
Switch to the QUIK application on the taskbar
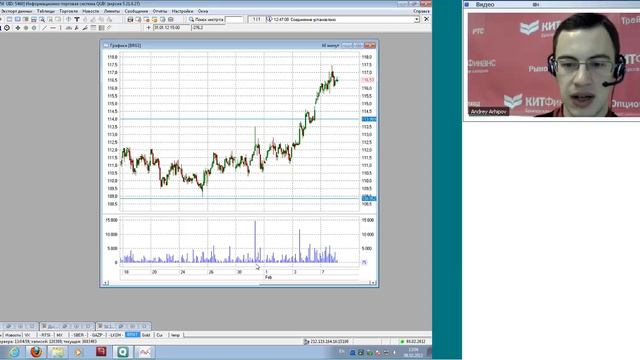click(122, 352)
